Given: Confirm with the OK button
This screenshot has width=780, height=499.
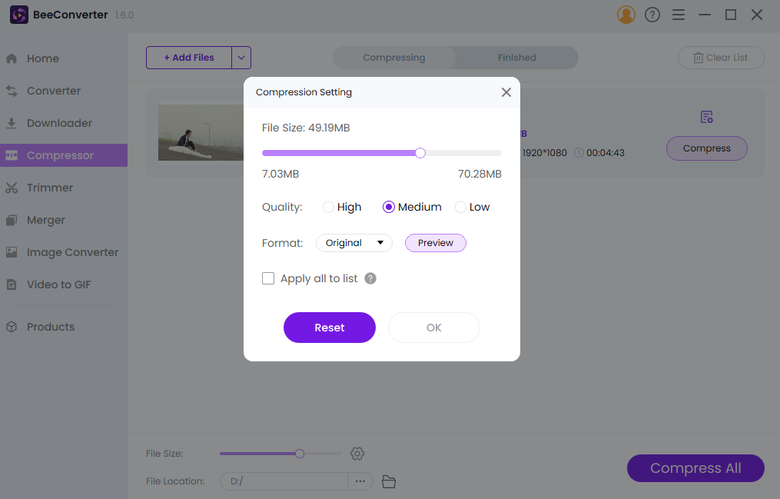Looking at the screenshot, I should pyautogui.click(x=434, y=327).
